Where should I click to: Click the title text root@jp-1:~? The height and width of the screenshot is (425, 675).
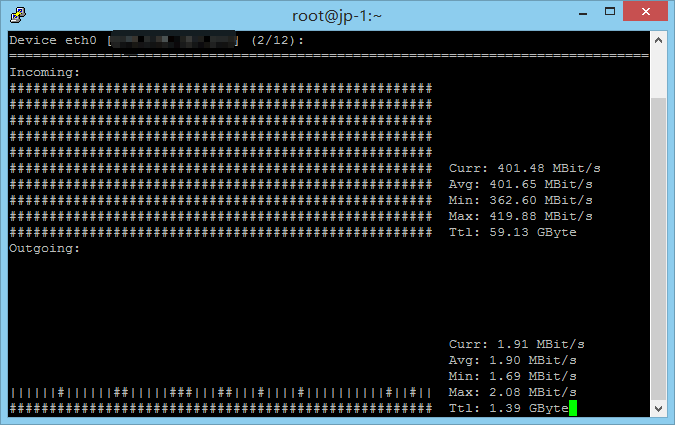(337, 16)
